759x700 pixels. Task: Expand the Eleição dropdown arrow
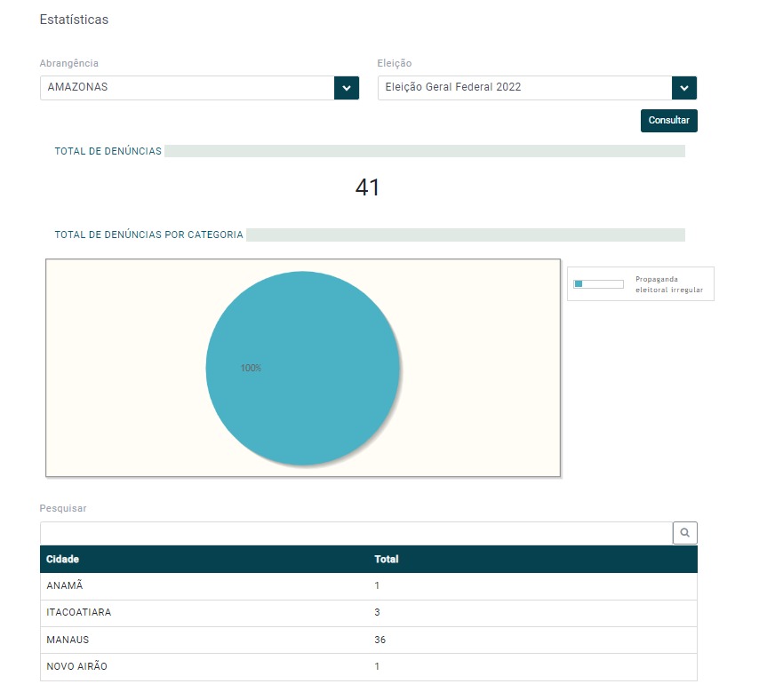click(683, 88)
